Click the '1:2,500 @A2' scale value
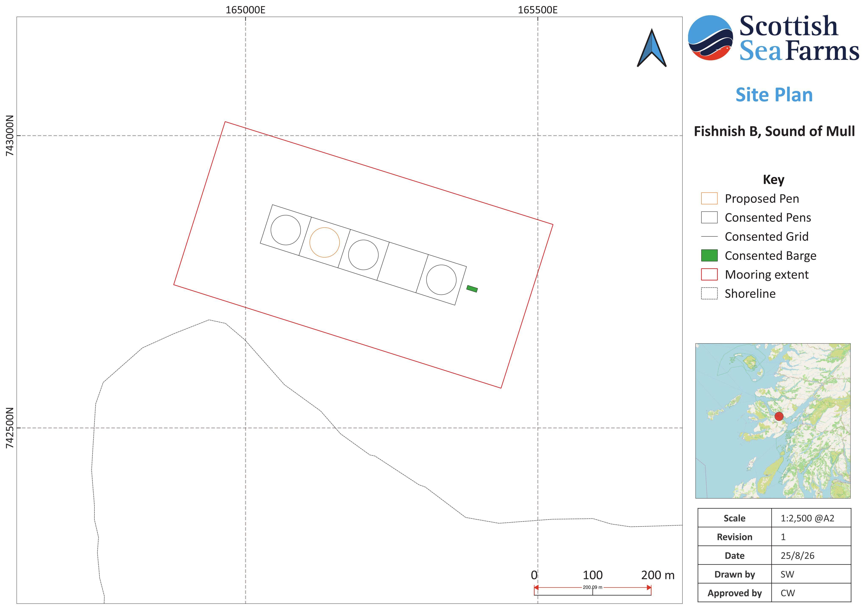Viewport: 868px width, 614px height. tap(807, 518)
